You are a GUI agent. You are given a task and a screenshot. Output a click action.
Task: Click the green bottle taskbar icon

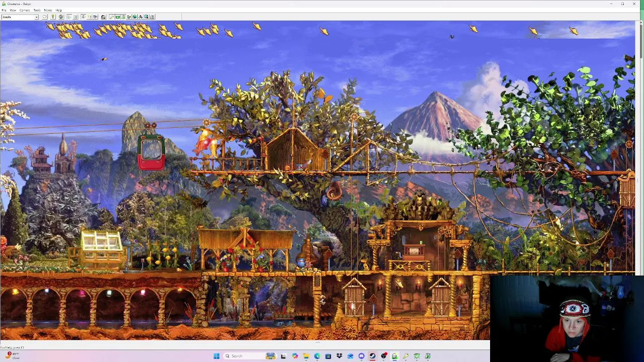[x=428, y=356]
